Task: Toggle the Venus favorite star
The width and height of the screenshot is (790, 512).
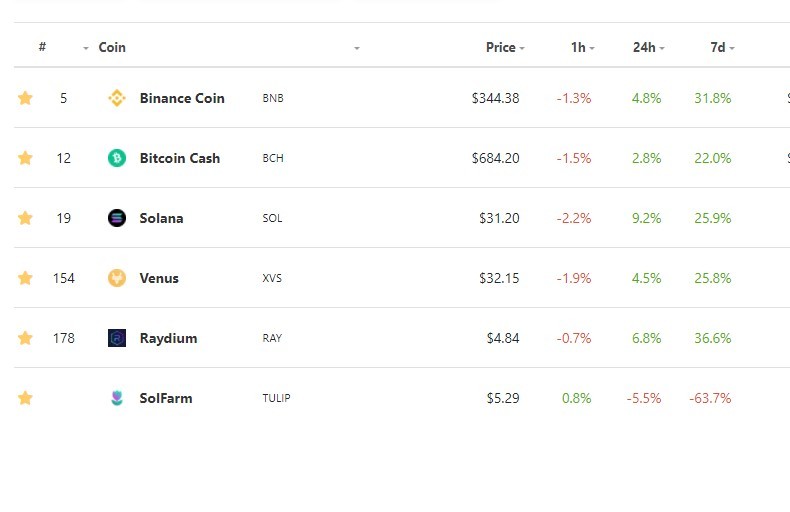Action: click(x=25, y=277)
